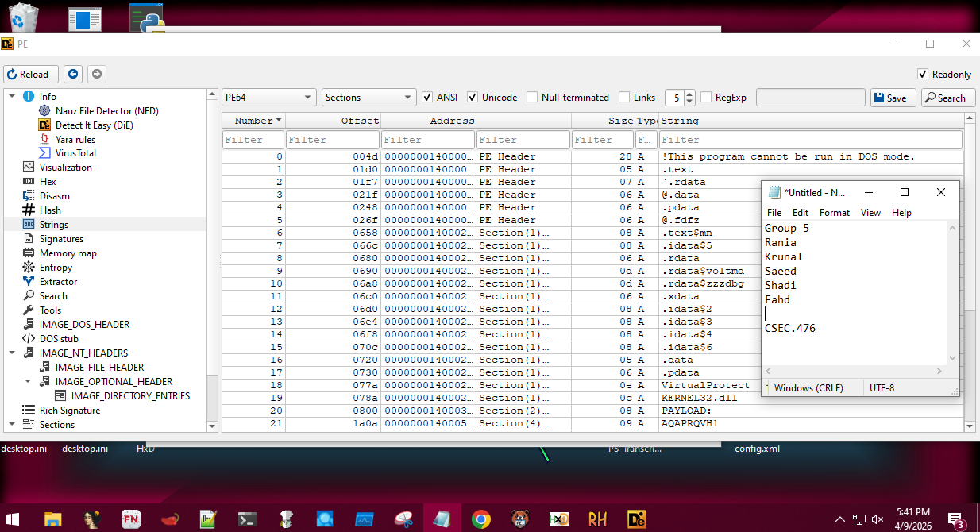Screen dimensions: 980x532
Task: Open Google Chrome from the taskbar
Action: click(x=480, y=519)
